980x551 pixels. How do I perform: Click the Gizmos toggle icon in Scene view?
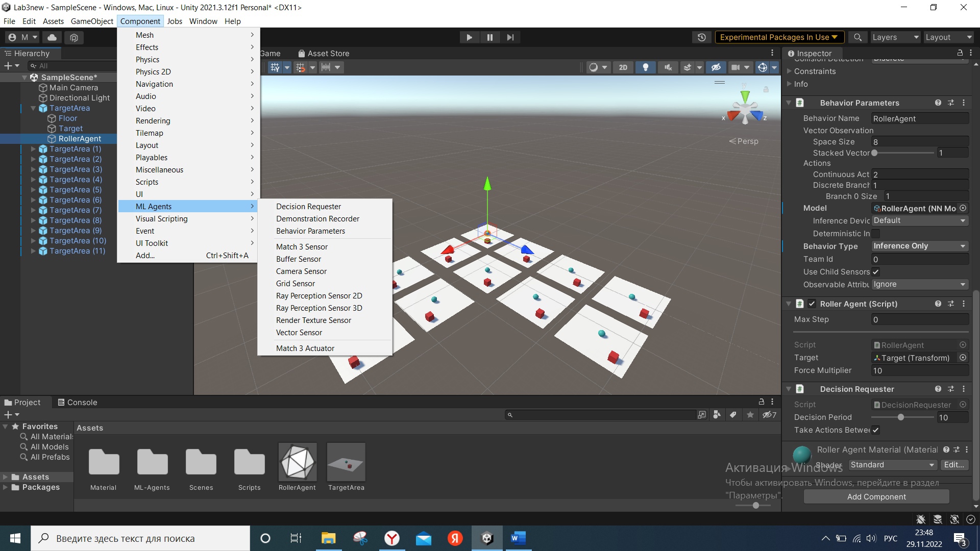click(762, 67)
